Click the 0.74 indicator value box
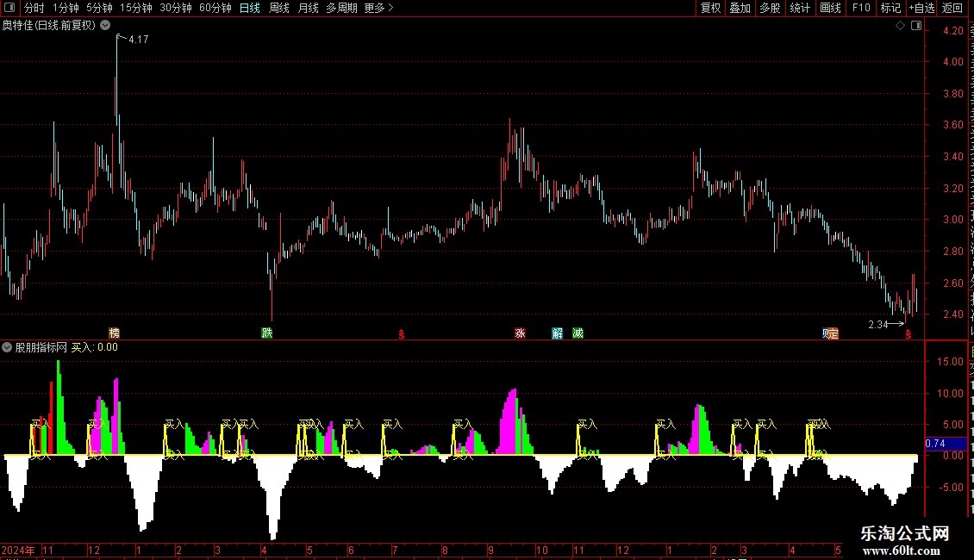The height and width of the screenshot is (560, 974). click(x=946, y=444)
